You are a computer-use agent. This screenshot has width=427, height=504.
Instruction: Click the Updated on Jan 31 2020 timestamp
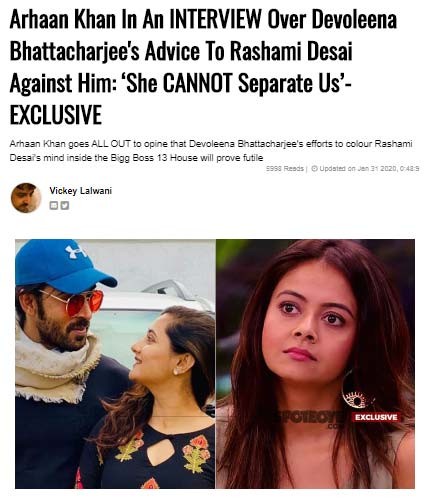(369, 168)
